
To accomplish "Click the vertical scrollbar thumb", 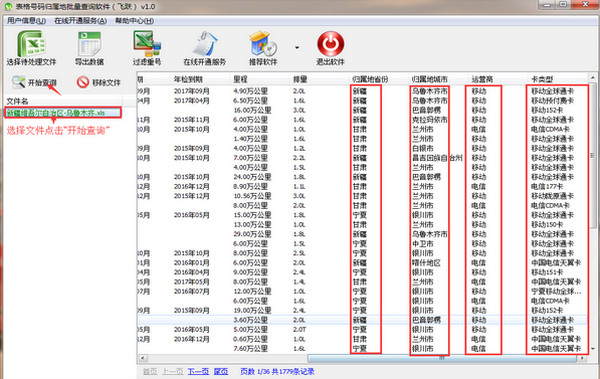I will (592, 155).
